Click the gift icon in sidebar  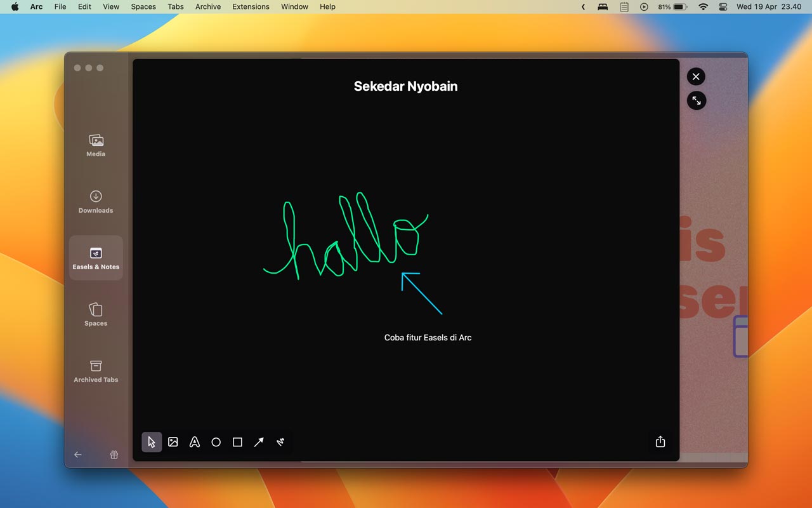[x=114, y=455]
